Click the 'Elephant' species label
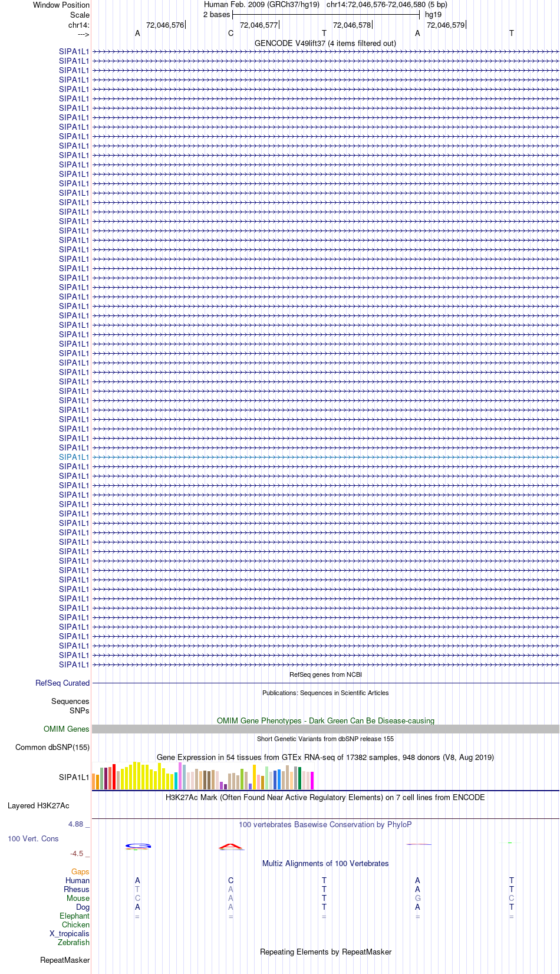The height and width of the screenshot is (974, 560). pos(74,916)
